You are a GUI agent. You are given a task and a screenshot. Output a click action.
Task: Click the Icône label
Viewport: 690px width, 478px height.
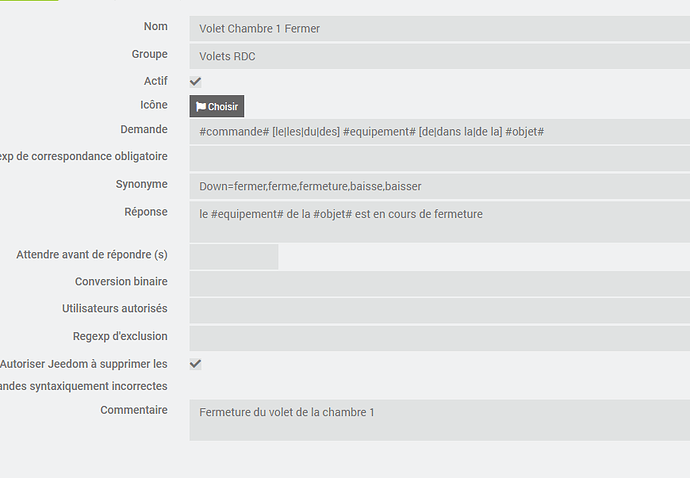[x=154, y=104]
